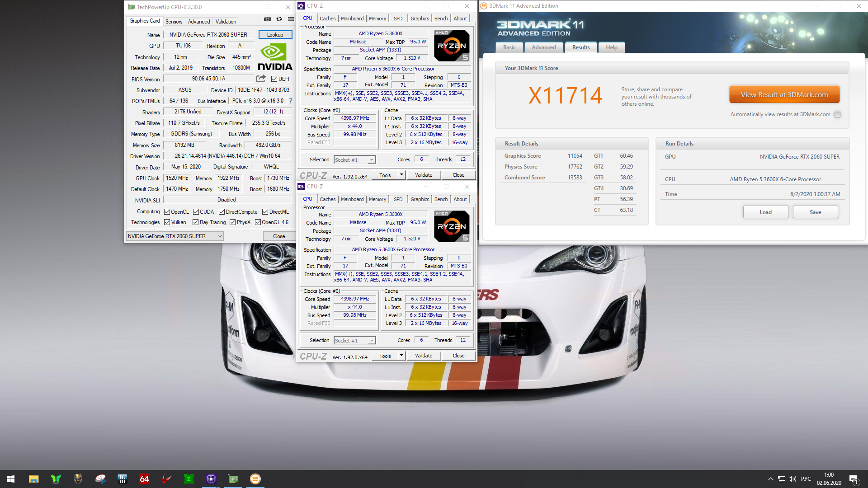Open the Sensors tab in GPU-Z
The height and width of the screenshot is (488, 868).
pos(174,22)
